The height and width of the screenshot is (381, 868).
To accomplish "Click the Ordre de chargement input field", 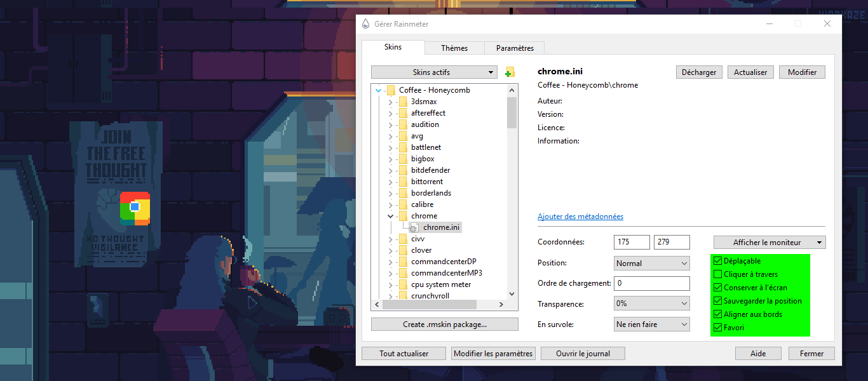I will click(x=652, y=283).
